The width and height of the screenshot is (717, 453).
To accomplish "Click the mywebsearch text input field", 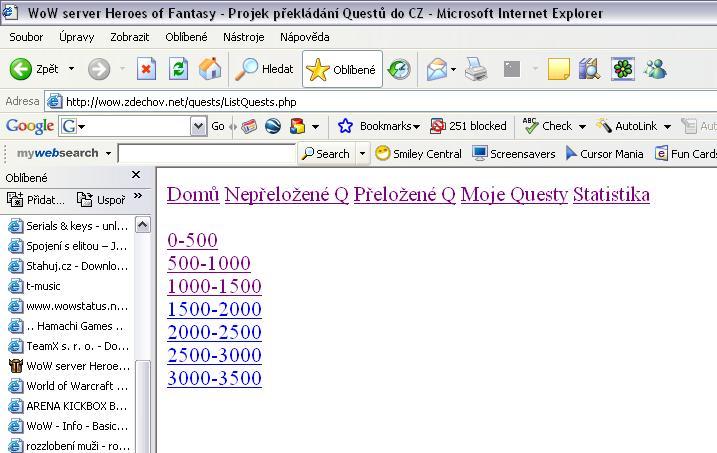I will pyautogui.click(x=207, y=154).
